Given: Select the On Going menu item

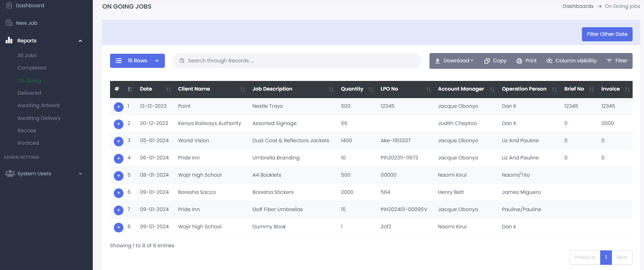Looking at the screenshot, I should (x=29, y=81).
